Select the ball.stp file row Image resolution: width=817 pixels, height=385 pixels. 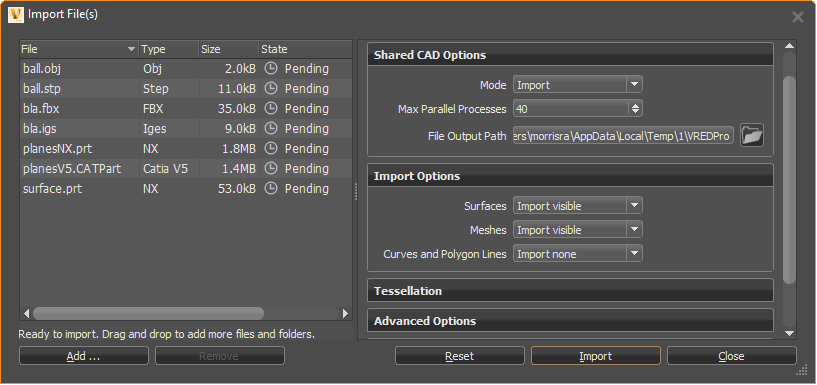coord(186,89)
